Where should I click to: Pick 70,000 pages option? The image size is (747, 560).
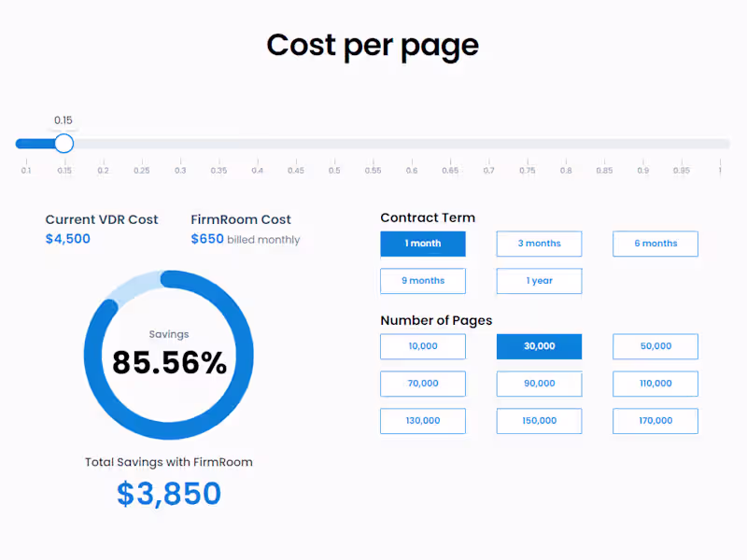[x=423, y=384]
